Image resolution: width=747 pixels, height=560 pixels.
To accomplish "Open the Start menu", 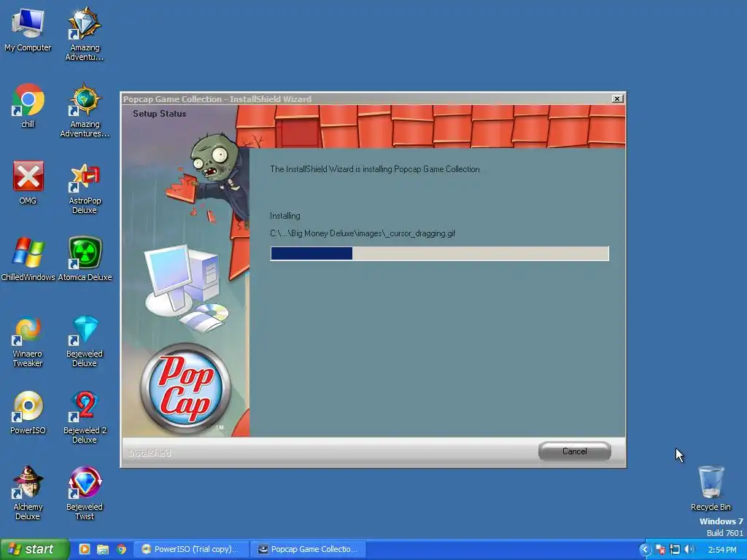I will tap(35, 549).
